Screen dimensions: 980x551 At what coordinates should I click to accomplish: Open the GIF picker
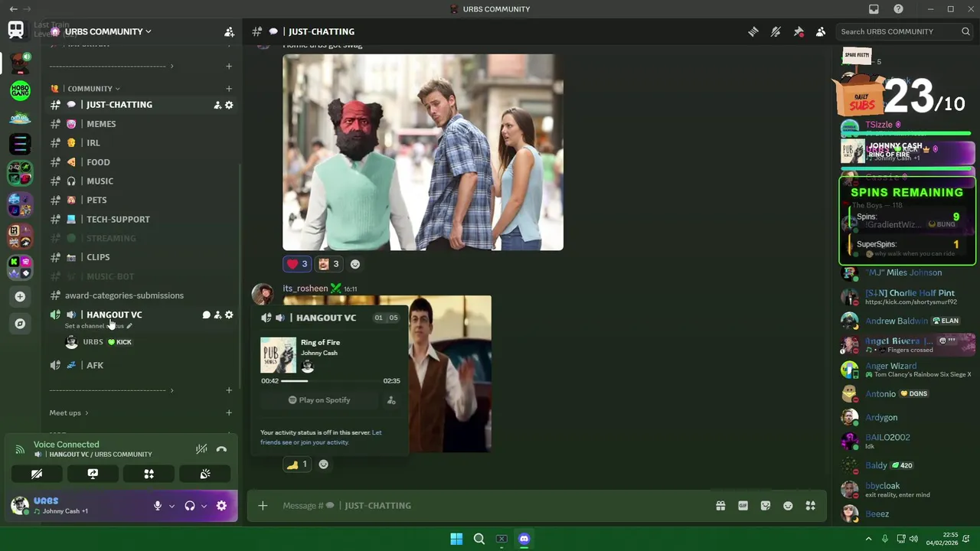click(x=743, y=506)
